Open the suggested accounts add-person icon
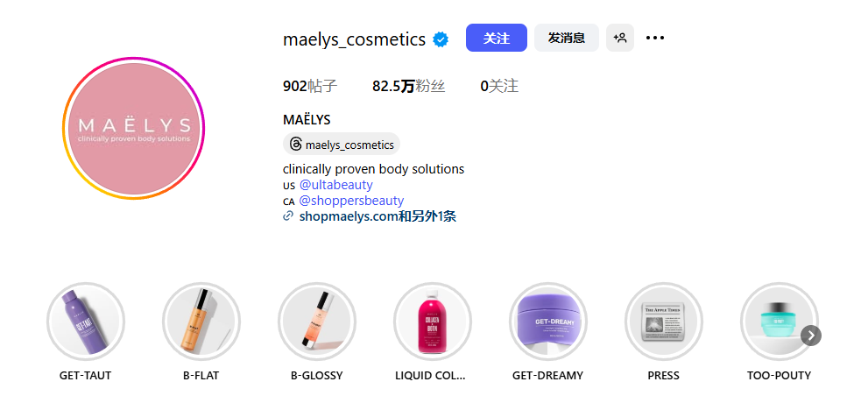The height and width of the screenshot is (403, 868). coord(620,38)
